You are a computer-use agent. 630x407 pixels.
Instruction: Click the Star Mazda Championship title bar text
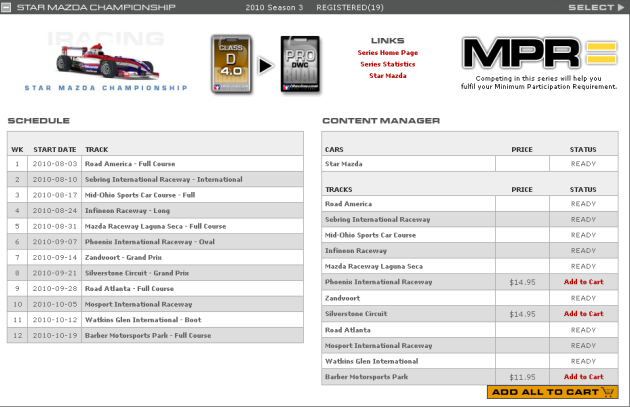coord(96,7)
